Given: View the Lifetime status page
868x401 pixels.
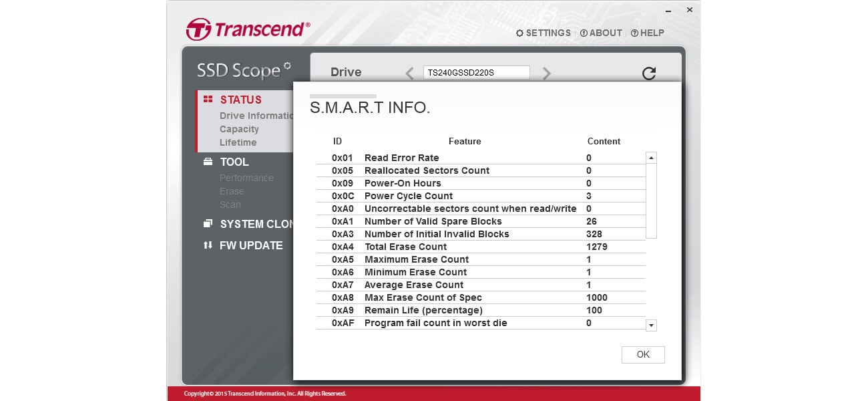Looking at the screenshot, I should 238,142.
